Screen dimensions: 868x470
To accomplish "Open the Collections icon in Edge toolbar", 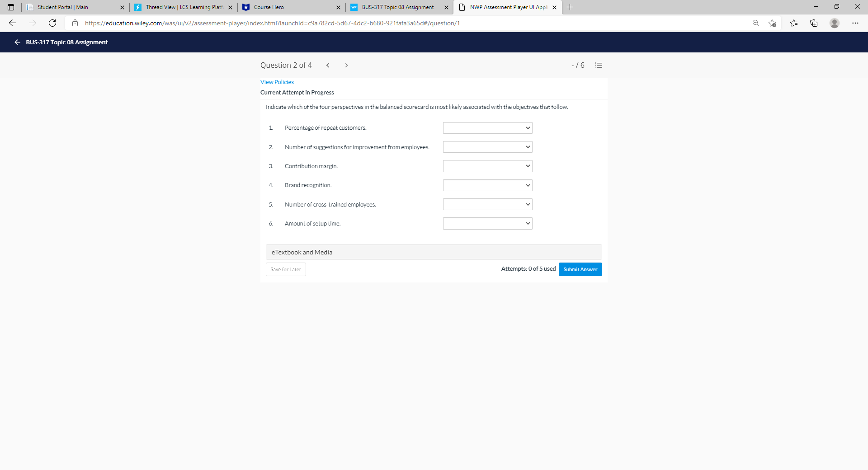I will (814, 23).
